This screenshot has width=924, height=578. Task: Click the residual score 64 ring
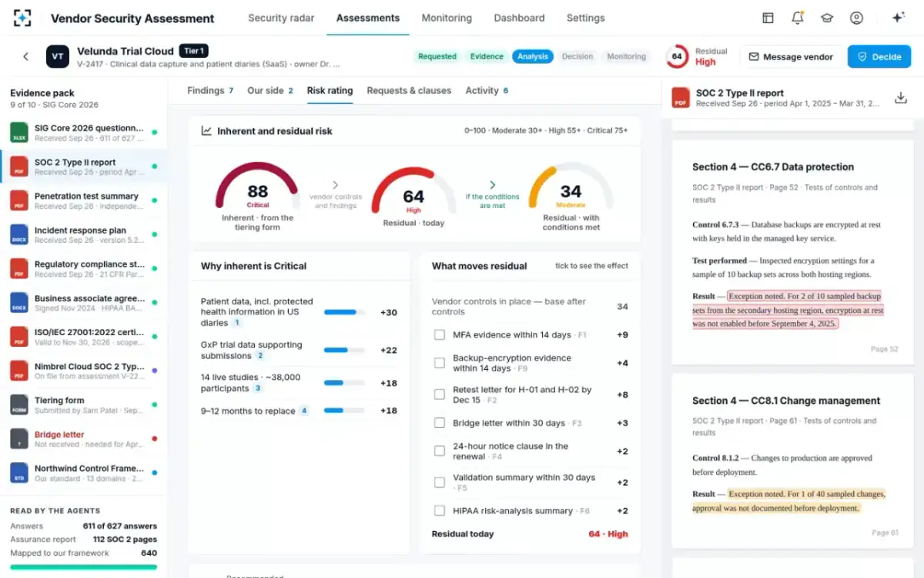tap(677, 56)
